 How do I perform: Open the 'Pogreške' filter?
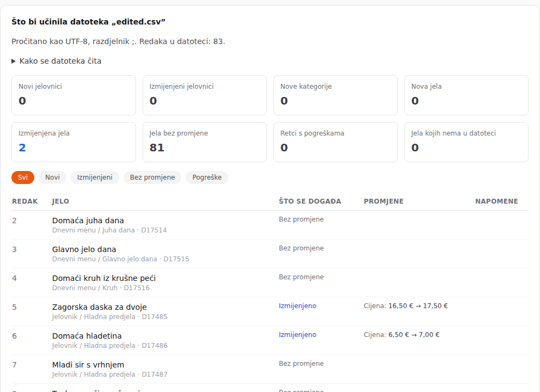coord(207,177)
